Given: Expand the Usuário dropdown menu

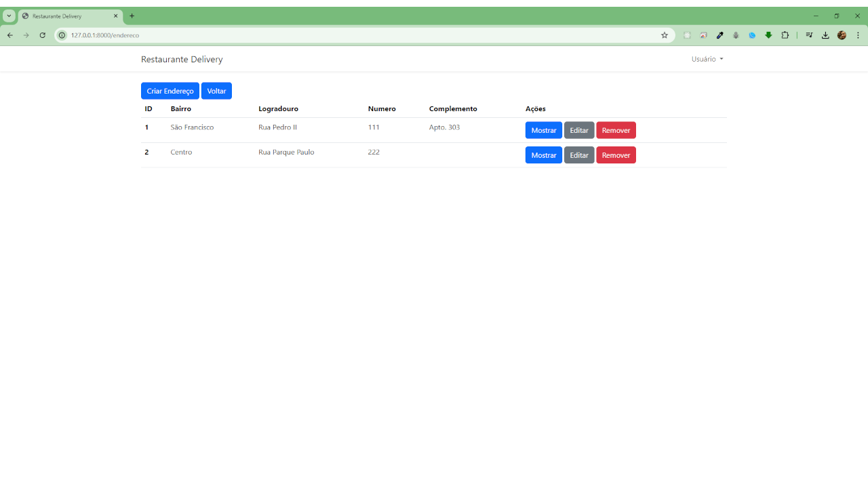Looking at the screenshot, I should point(707,59).
